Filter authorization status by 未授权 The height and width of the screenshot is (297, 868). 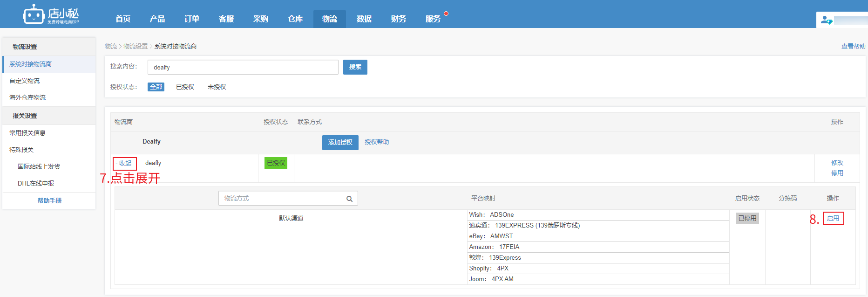pyautogui.click(x=217, y=87)
